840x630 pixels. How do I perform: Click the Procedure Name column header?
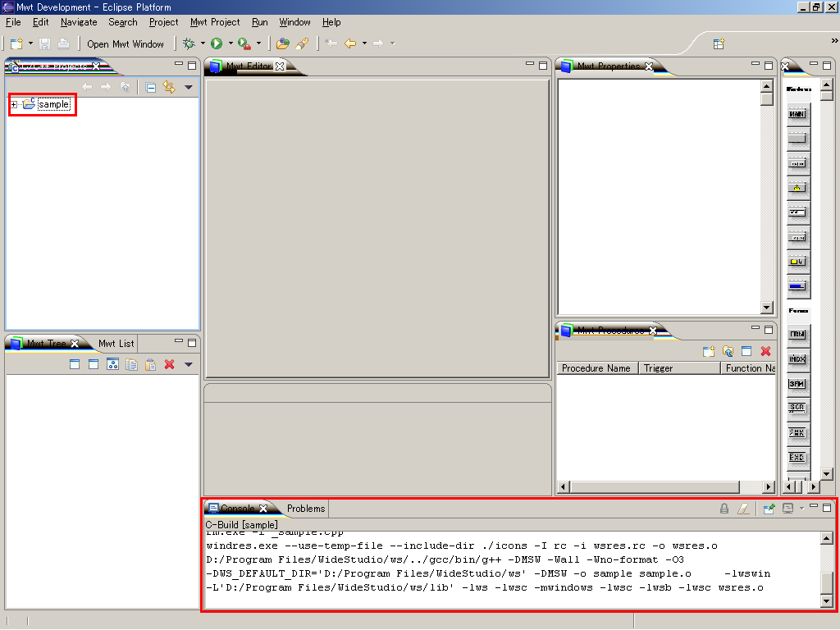pos(597,368)
